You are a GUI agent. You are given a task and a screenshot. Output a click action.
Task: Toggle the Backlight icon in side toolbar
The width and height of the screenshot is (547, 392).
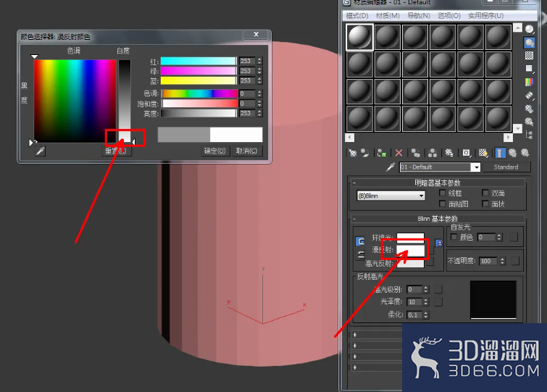(x=530, y=43)
